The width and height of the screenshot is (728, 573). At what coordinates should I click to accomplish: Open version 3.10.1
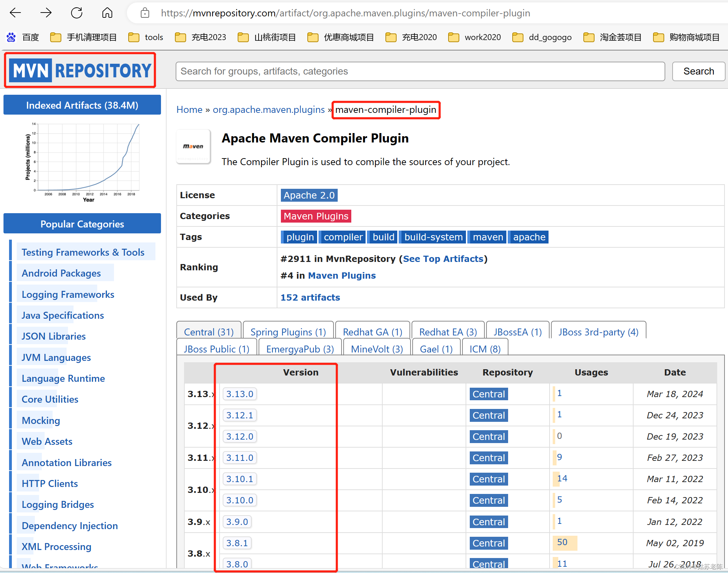(x=239, y=479)
